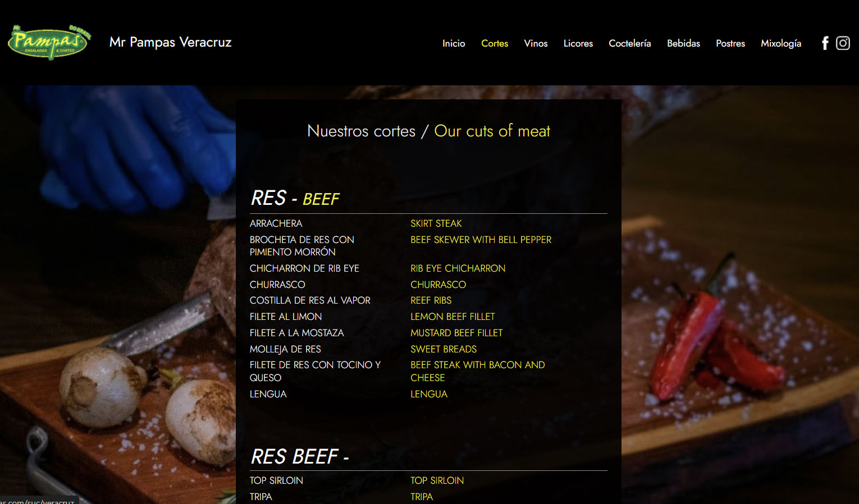This screenshot has height=504, width=859.
Task: Open the Instagram icon link
Action: pos(843,43)
